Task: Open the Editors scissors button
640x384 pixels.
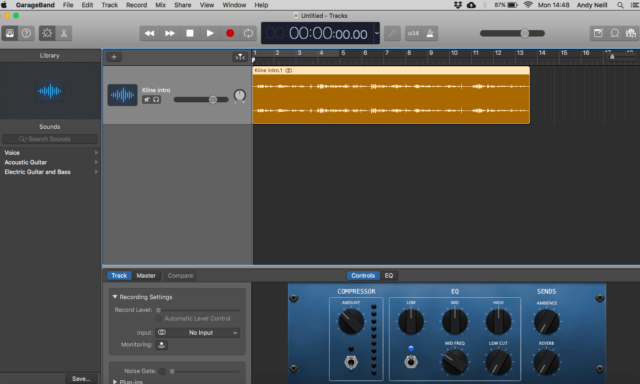Action: 64,33
